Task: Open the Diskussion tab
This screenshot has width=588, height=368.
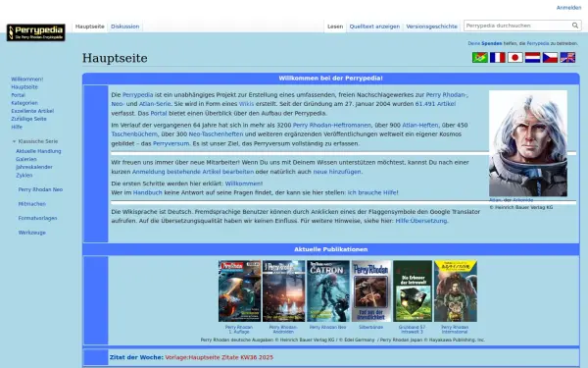Action: (x=124, y=26)
